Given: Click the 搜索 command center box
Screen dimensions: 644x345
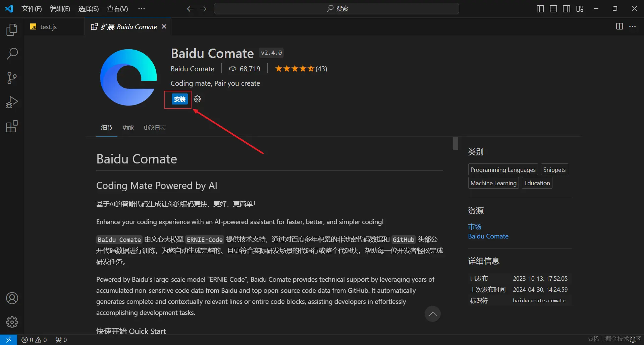Looking at the screenshot, I should pyautogui.click(x=336, y=9).
